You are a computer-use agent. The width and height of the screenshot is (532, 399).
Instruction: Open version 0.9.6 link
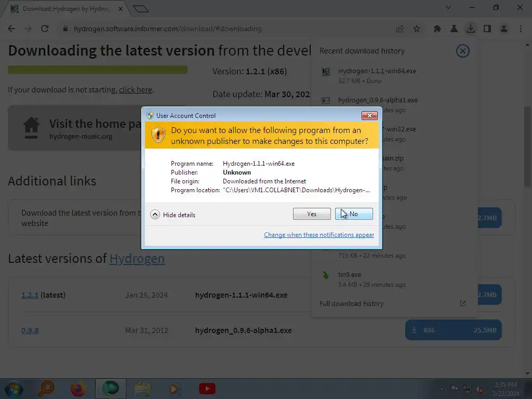(x=30, y=330)
